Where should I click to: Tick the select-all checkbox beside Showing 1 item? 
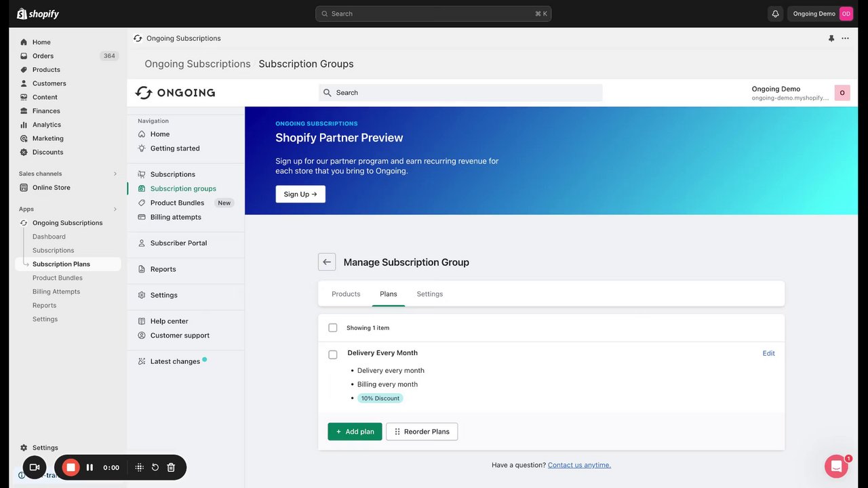pos(333,328)
